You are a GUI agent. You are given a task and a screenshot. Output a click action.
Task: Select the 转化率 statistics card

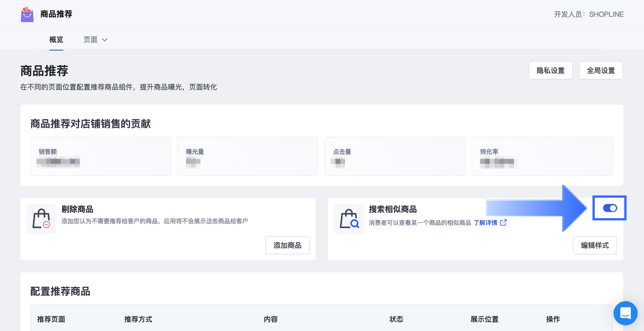542,156
